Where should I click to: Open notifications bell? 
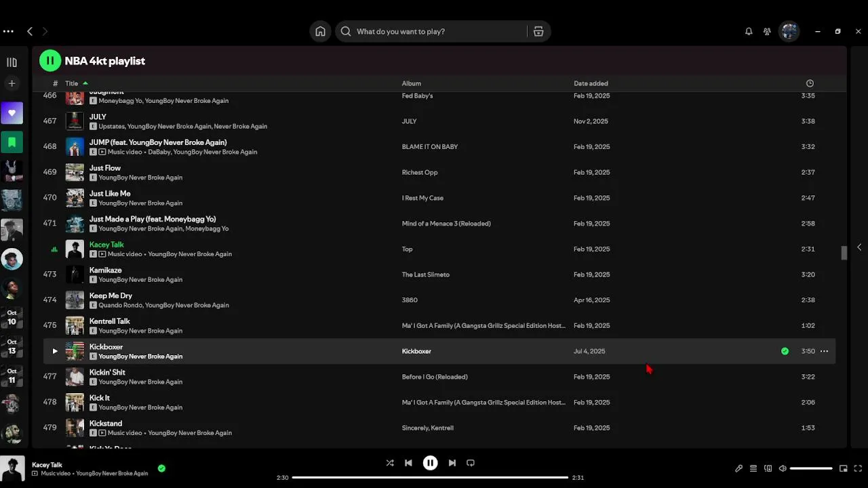749,31
